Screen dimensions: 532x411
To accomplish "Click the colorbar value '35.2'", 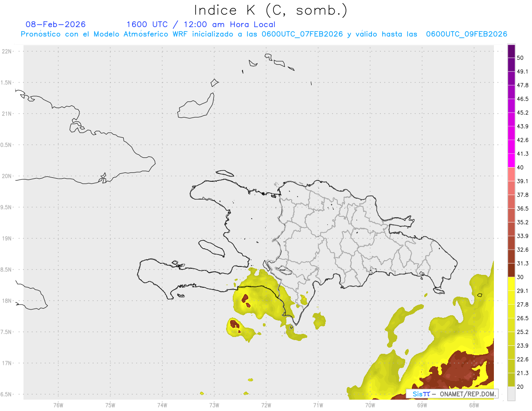I will click(x=523, y=223).
